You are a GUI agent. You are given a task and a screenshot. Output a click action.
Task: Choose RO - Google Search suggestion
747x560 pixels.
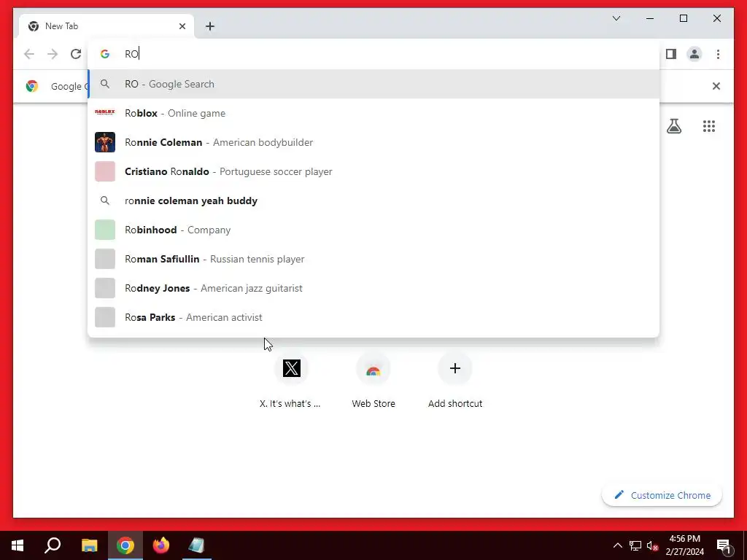tap(374, 84)
